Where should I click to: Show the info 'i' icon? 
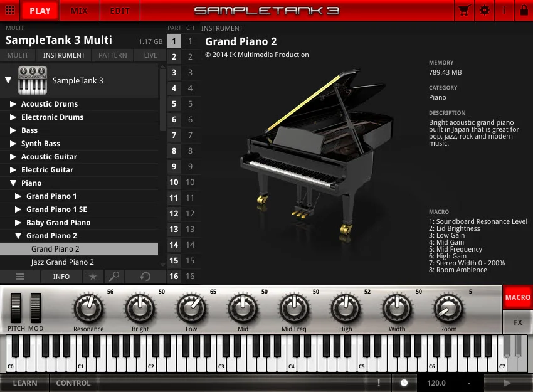click(504, 10)
